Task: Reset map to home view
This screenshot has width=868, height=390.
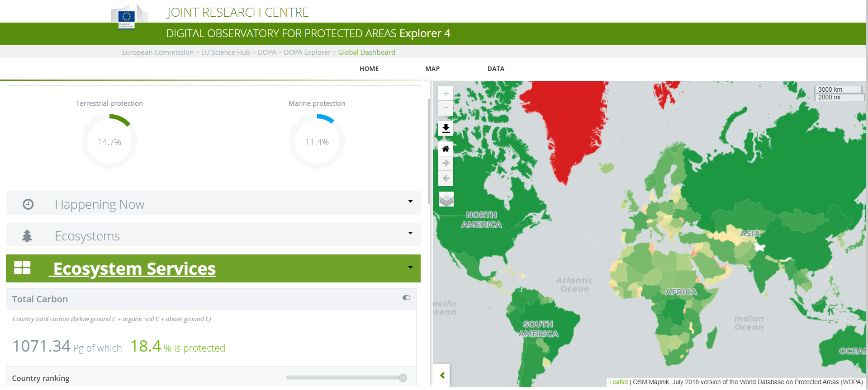Action: (x=446, y=149)
